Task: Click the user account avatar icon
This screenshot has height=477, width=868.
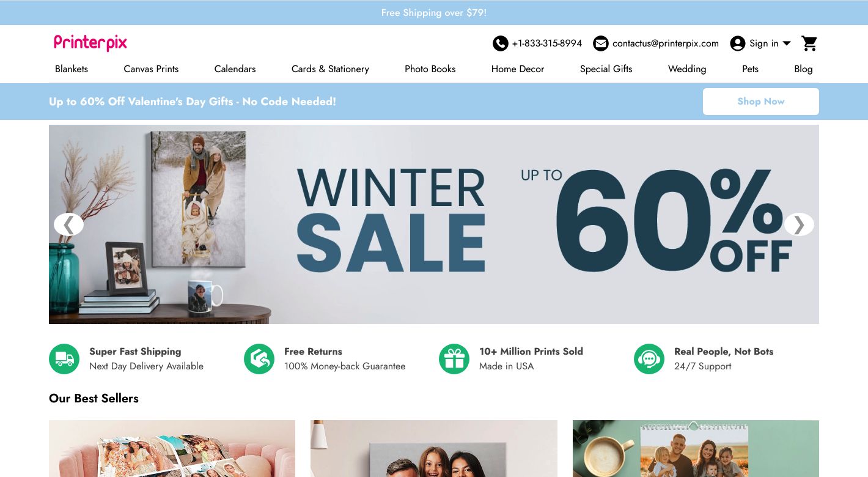Action: (738, 43)
